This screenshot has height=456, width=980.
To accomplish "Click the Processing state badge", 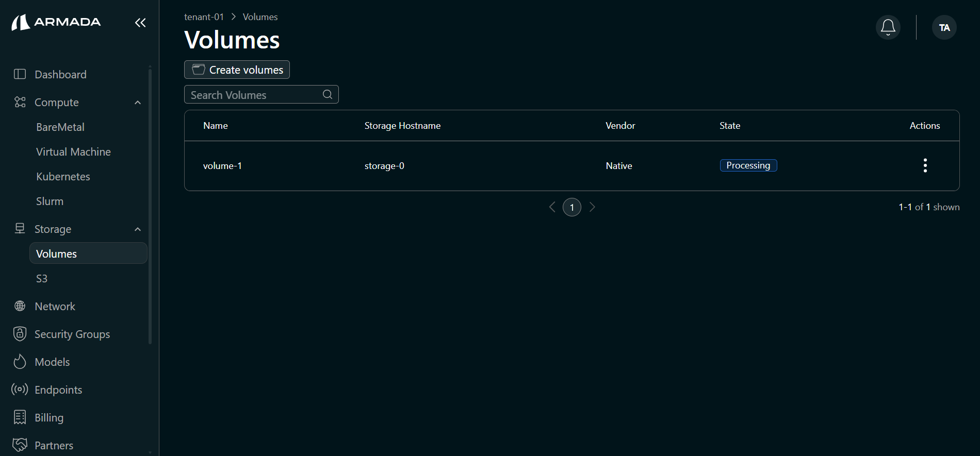I will 748,165.
